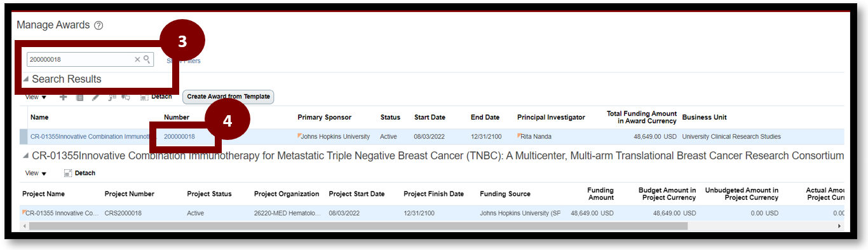Click the search magnifier icon
This screenshot has height=250, width=868.
tap(147, 59)
